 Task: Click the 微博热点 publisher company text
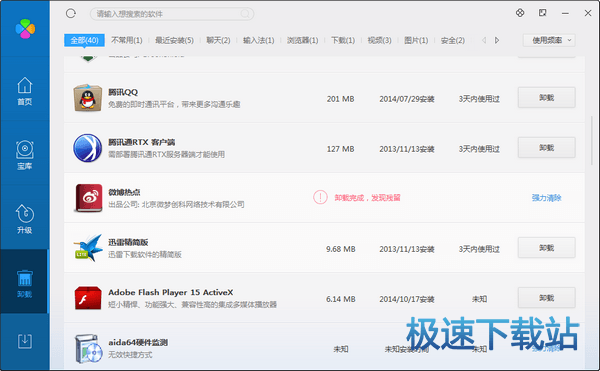[x=176, y=205]
